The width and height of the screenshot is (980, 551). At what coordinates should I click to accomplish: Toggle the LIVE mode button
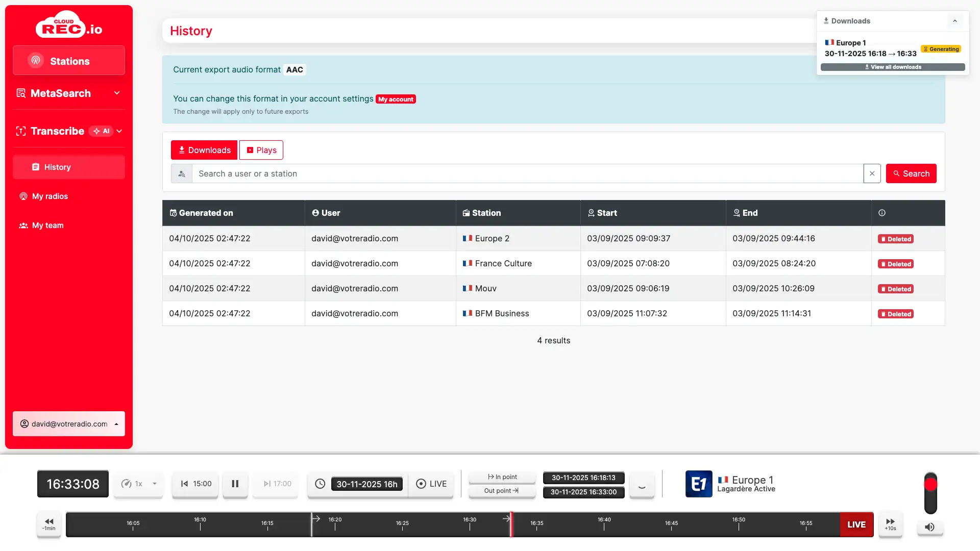click(431, 484)
